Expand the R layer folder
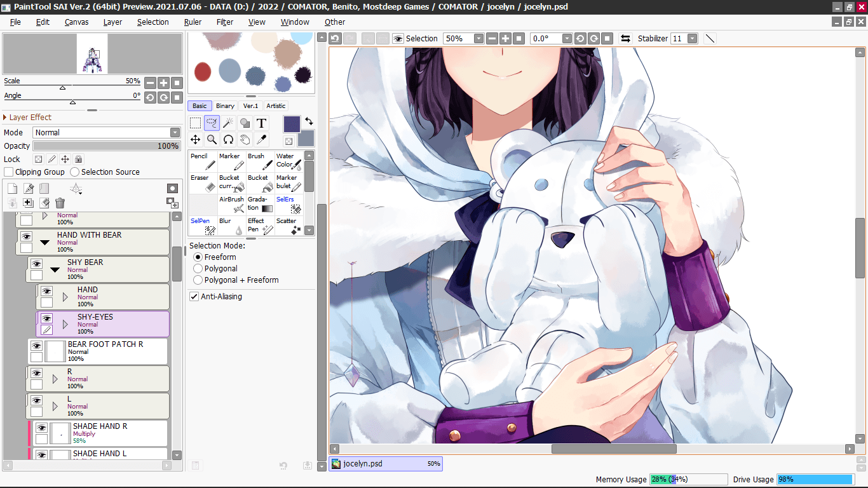 [x=55, y=379]
